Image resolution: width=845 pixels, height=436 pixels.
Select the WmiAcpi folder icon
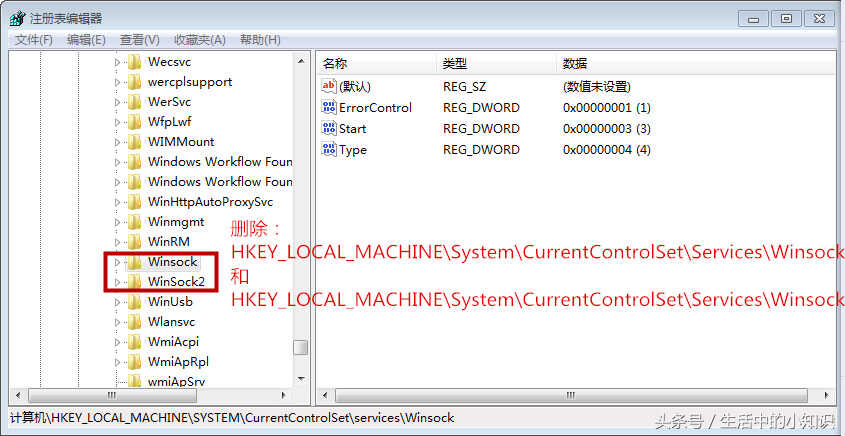[134, 342]
